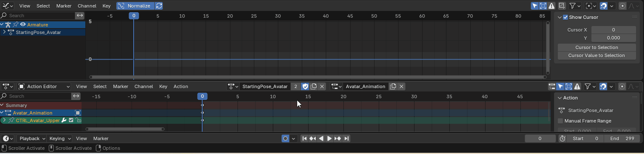Hide Armature curves using the eye icon

coord(23,25)
